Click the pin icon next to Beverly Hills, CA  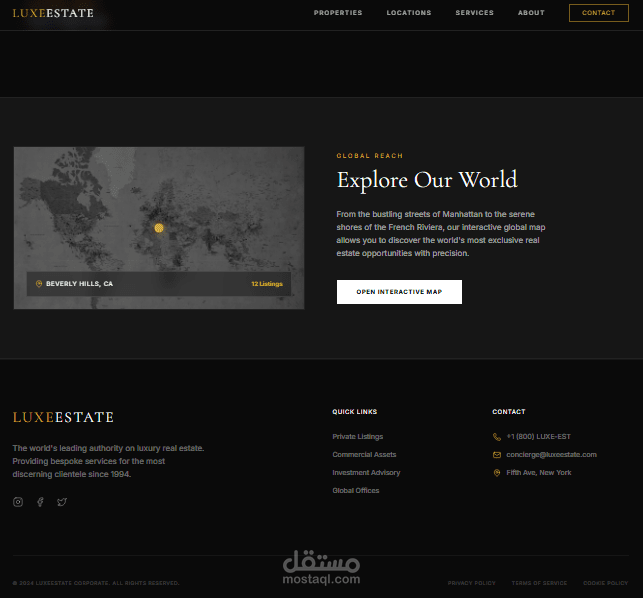coord(39,284)
